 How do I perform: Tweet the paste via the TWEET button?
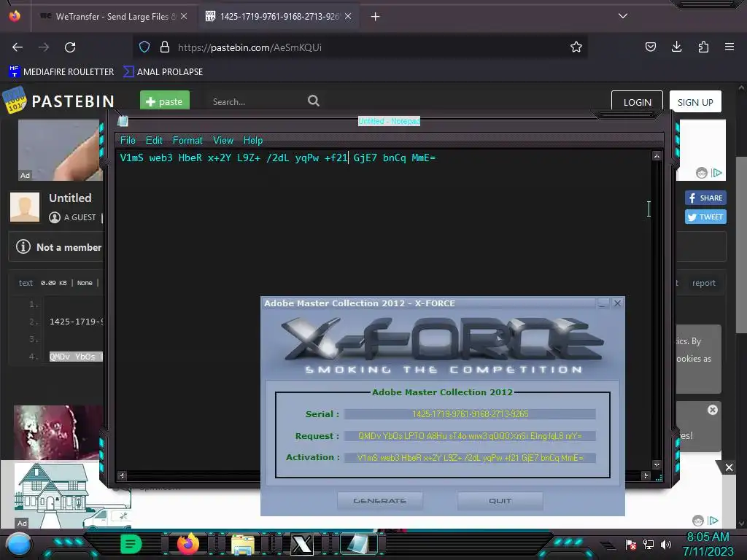click(705, 217)
